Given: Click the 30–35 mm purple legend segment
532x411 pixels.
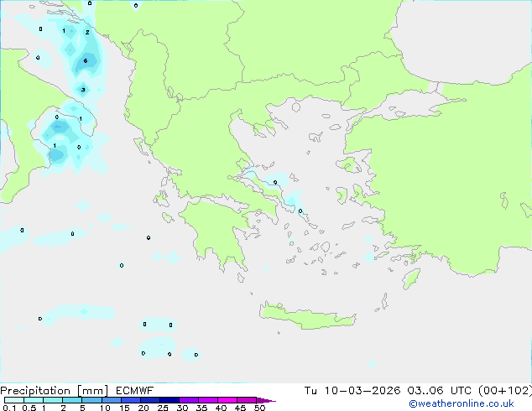Looking at the screenshot, I should [x=189, y=400].
